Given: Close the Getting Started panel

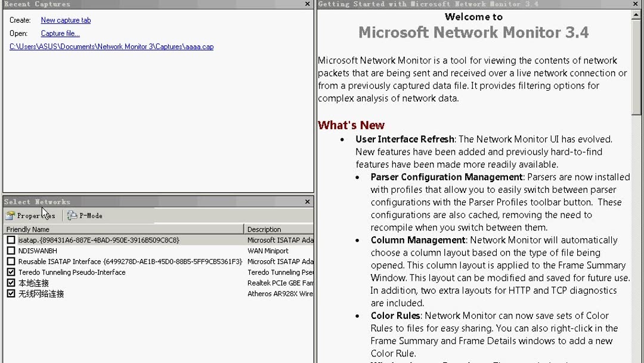Looking at the screenshot, I should coord(636,4).
